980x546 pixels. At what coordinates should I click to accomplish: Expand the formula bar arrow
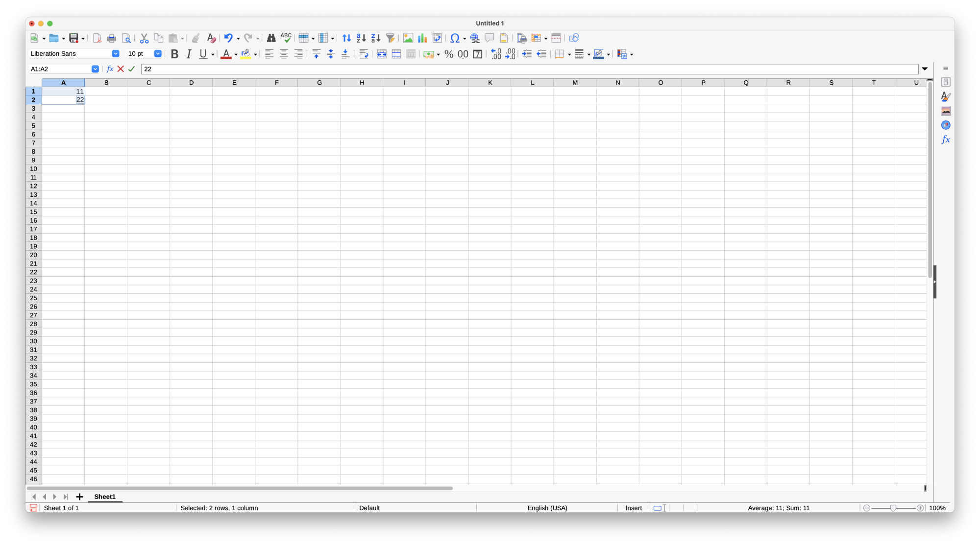tap(925, 69)
